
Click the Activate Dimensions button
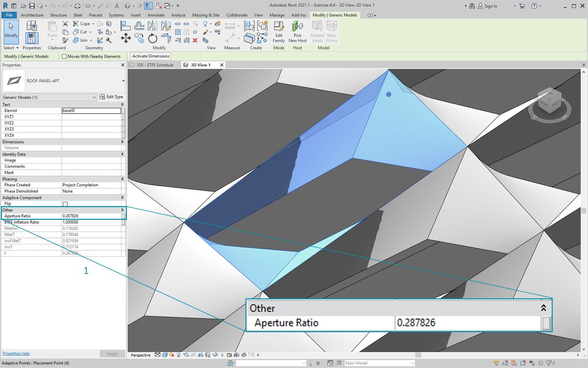tap(151, 56)
